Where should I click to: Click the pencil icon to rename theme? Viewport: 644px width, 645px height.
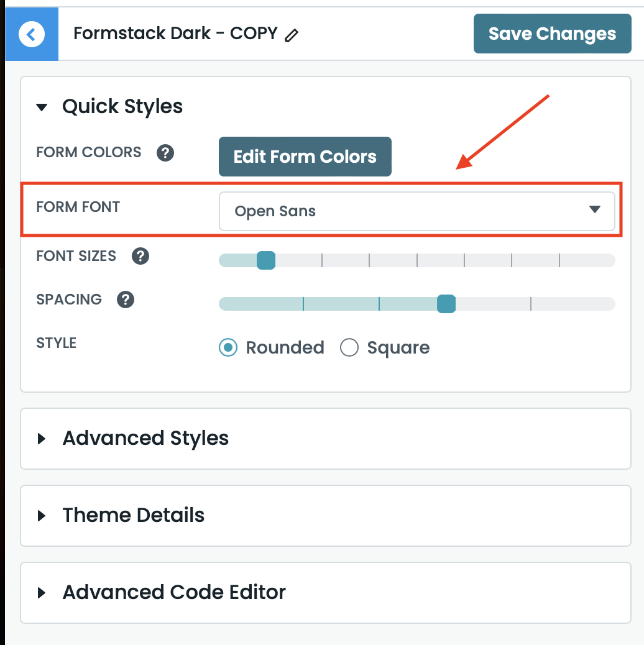(291, 36)
